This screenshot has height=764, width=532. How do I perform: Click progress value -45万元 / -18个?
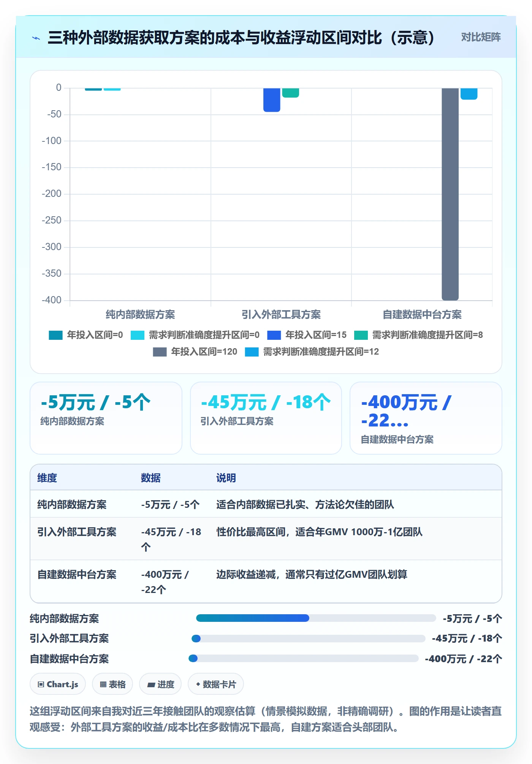click(x=467, y=639)
